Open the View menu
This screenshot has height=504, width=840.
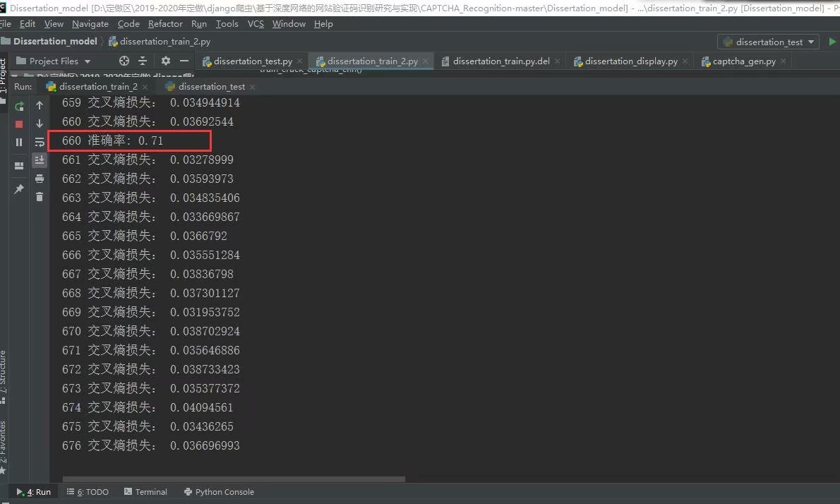click(54, 24)
